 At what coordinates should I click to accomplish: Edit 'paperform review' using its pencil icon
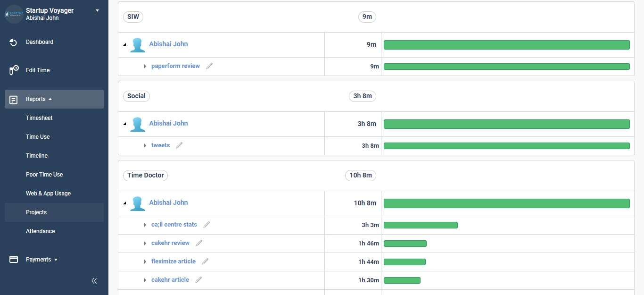209,66
